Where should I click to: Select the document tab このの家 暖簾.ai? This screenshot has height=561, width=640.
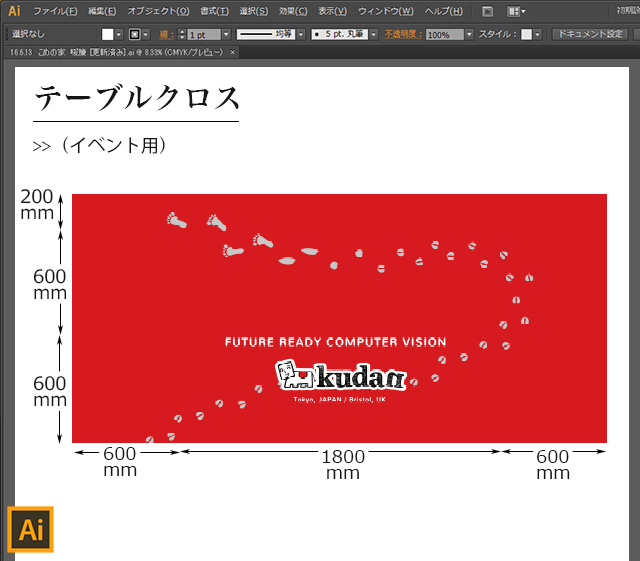116,52
